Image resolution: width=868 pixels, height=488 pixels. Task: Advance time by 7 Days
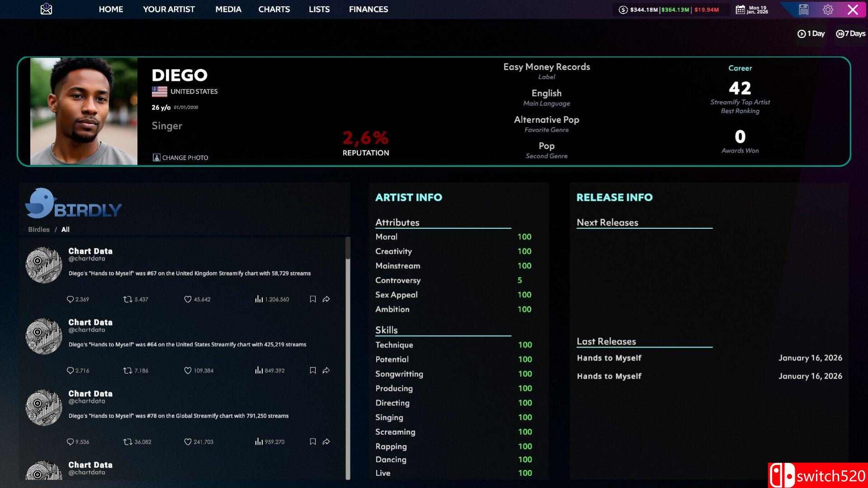click(x=850, y=33)
